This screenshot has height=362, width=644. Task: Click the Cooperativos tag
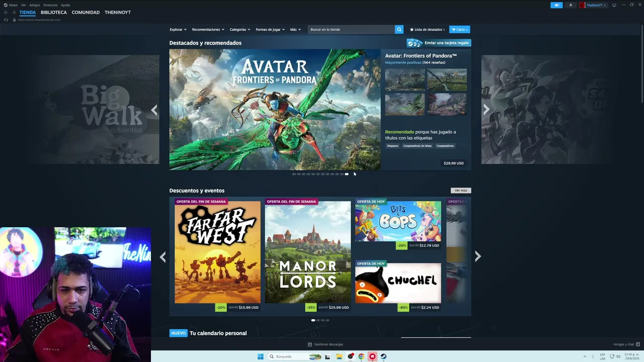click(x=445, y=146)
